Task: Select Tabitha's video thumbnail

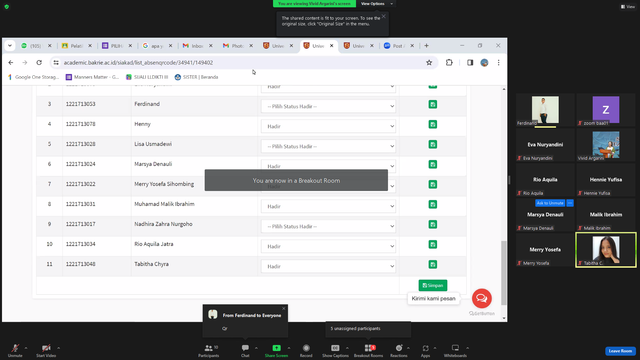Action: click(x=606, y=250)
